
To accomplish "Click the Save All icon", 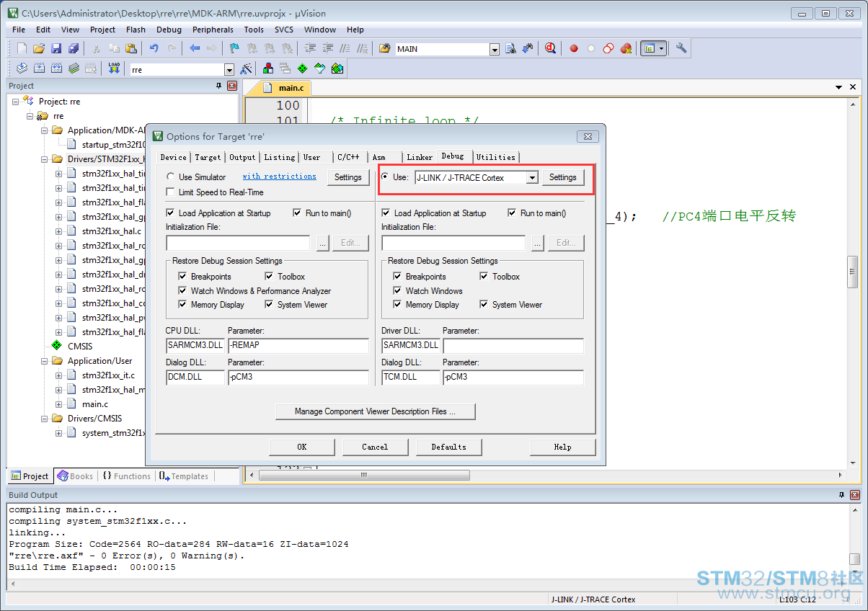I will [74, 48].
